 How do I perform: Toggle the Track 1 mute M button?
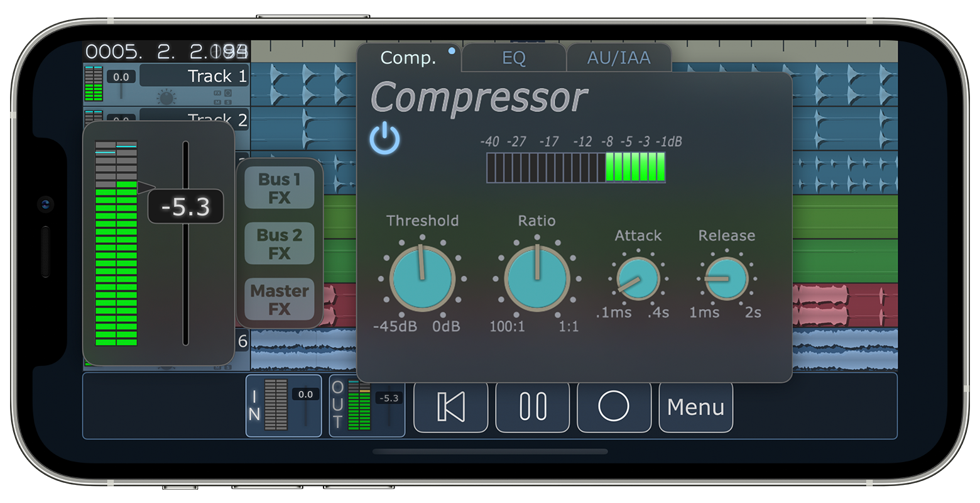coord(217,102)
